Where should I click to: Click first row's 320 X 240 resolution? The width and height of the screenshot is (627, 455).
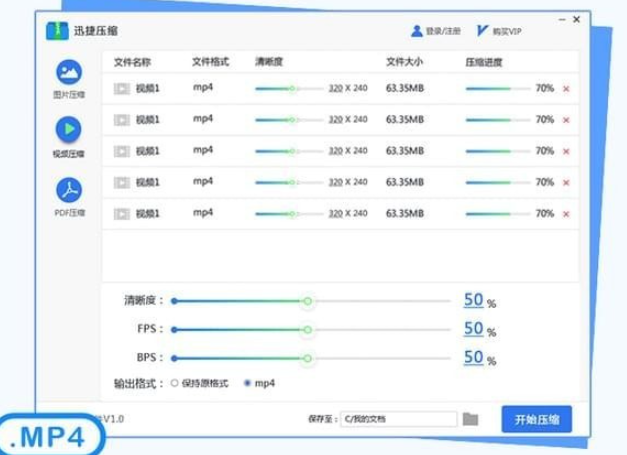[348, 88]
